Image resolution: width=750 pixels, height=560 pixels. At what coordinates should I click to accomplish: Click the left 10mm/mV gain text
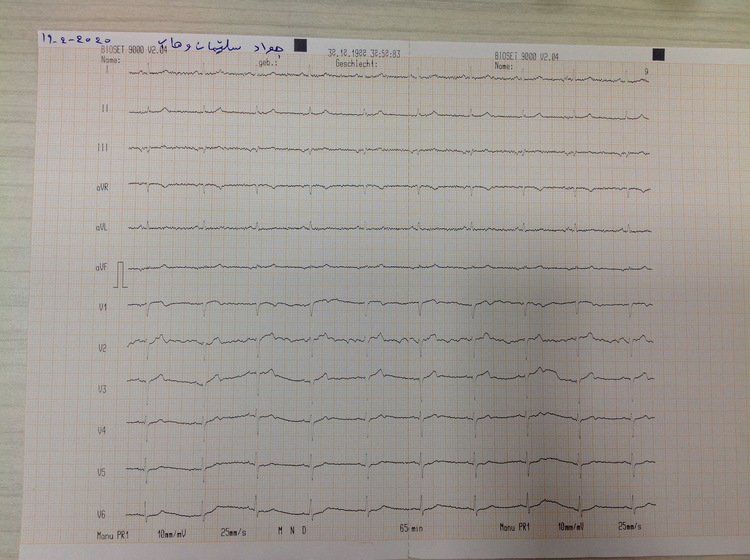(x=172, y=534)
